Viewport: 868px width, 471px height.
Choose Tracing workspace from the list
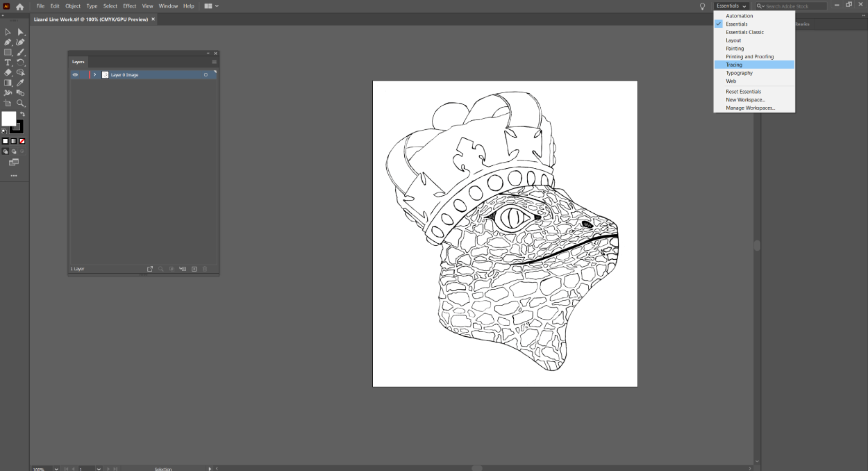pos(734,65)
